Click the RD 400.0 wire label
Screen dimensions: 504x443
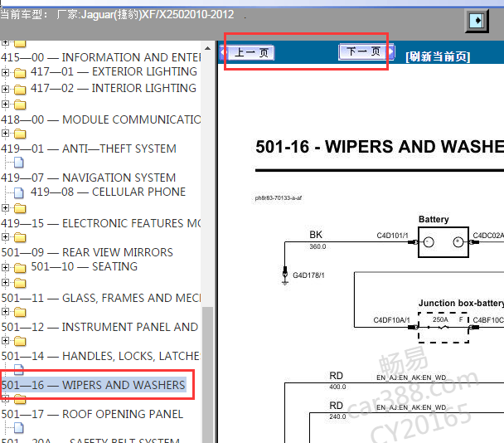[x=337, y=381]
